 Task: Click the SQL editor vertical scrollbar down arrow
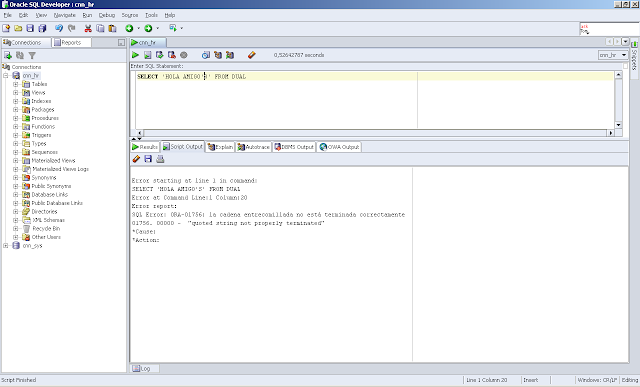[618, 125]
